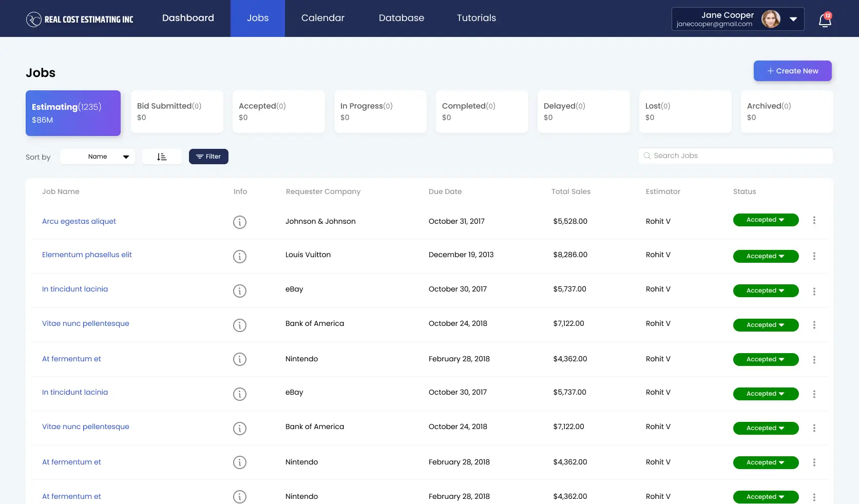Click the search magnifier in Search Jobs
The width and height of the screenshot is (859, 504).
[x=646, y=156]
